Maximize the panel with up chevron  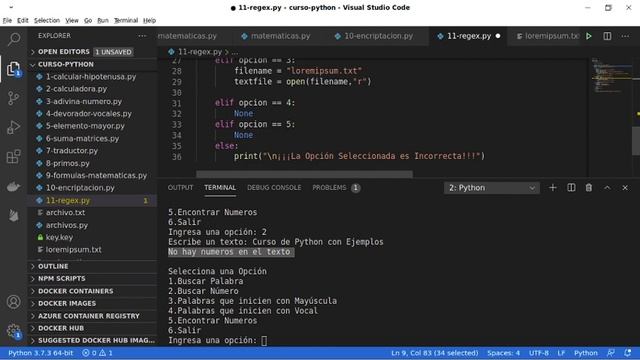[x=607, y=188]
